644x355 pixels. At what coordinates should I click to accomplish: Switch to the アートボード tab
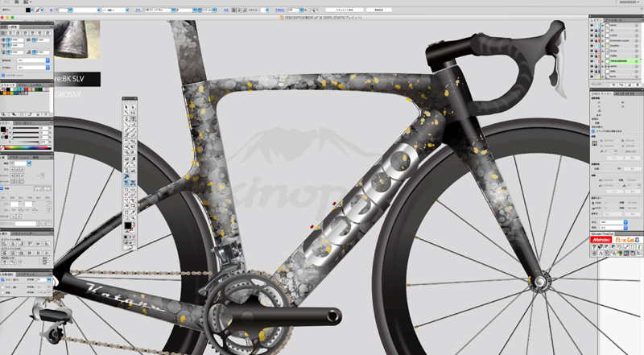pyautogui.click(x=613, y=20)
